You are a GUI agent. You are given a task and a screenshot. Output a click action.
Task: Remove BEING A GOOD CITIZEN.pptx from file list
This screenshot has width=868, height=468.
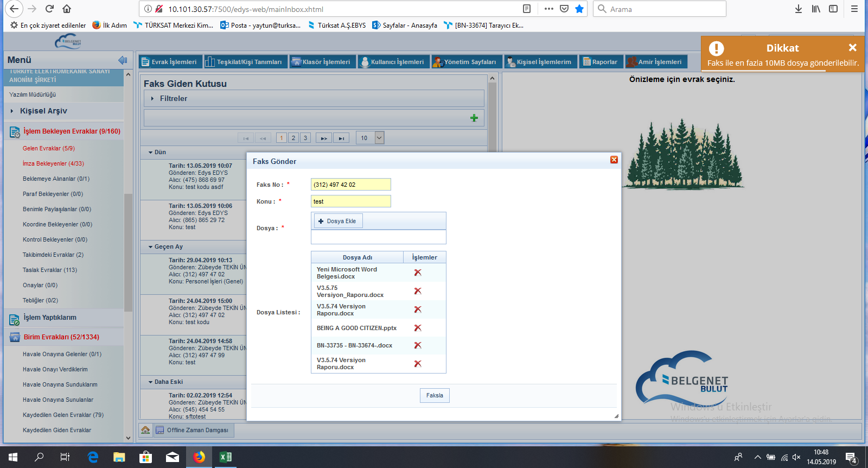tap(418, 328)
